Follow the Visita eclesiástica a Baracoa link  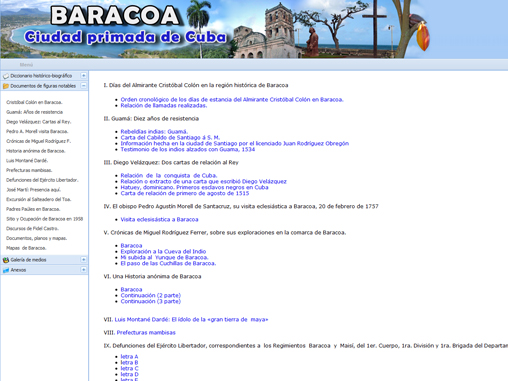159,219
